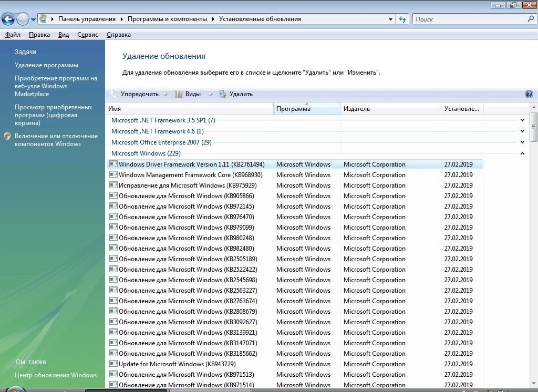Click the scrollbar up arrow of the list
The image size is (538, 392).
coord(534,107)
